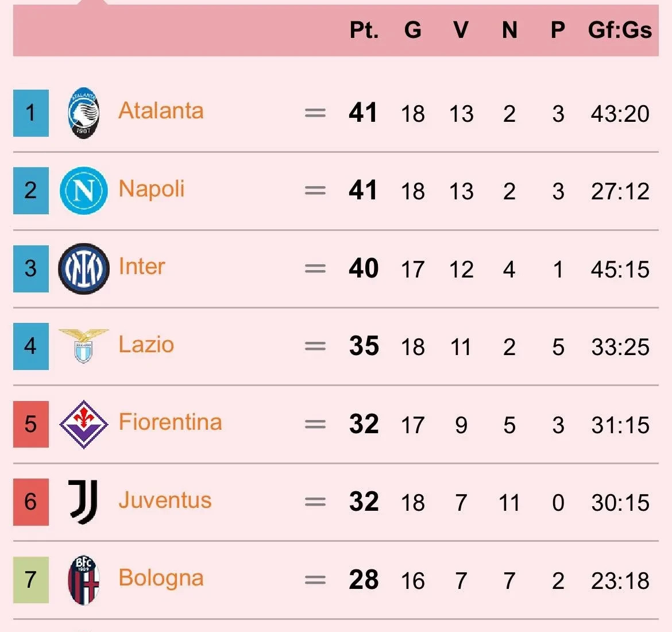The width and height of the screenshot is (672, 632).
Task: Click the Atalanta club crest
Action: (84, 113)
